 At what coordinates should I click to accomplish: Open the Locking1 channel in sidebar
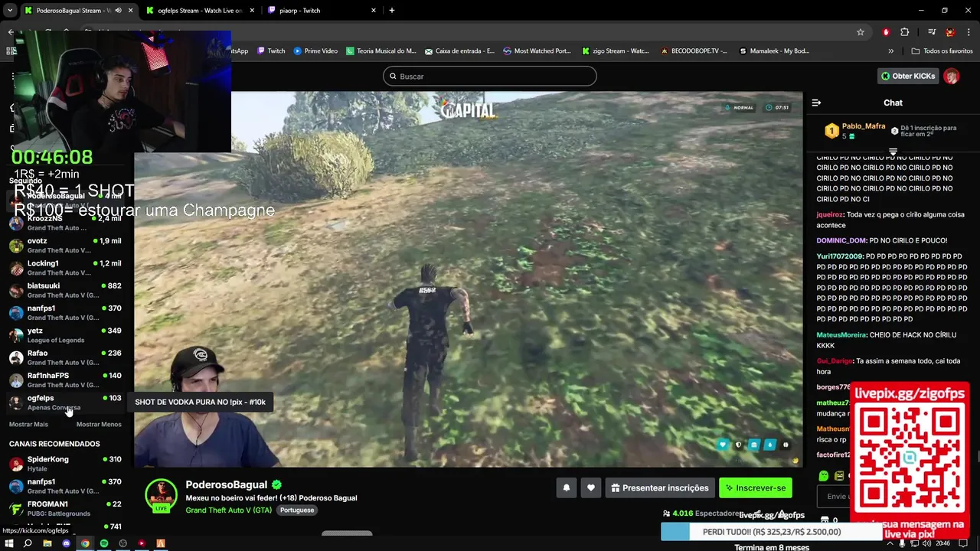coord(65,267)
